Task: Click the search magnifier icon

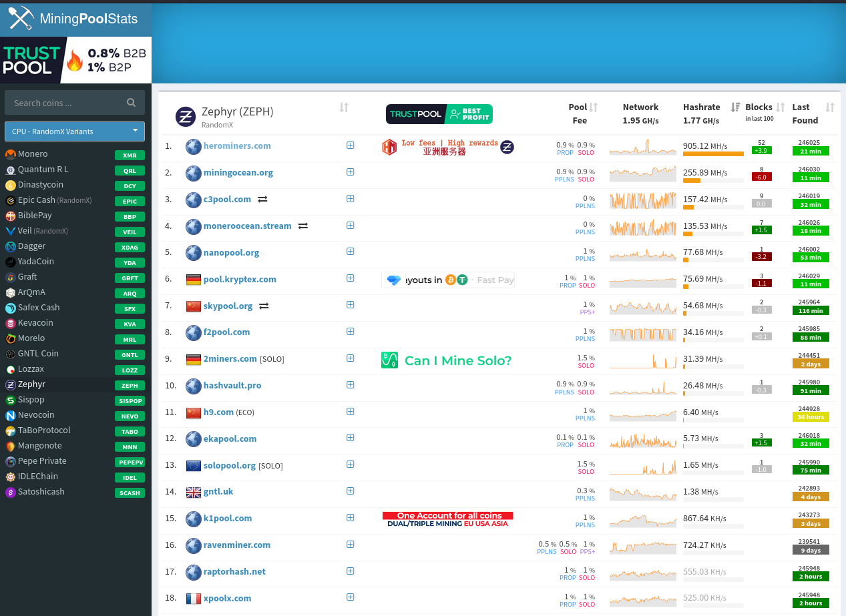Action: tap(132, 103)
